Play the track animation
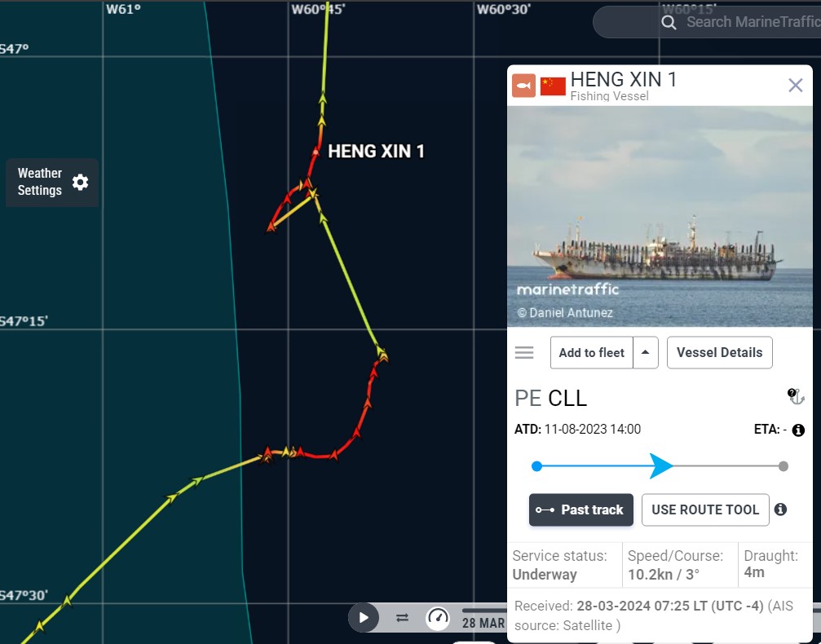Image resolution: width=821 pixels, height=644 pixels. [364, 618]
